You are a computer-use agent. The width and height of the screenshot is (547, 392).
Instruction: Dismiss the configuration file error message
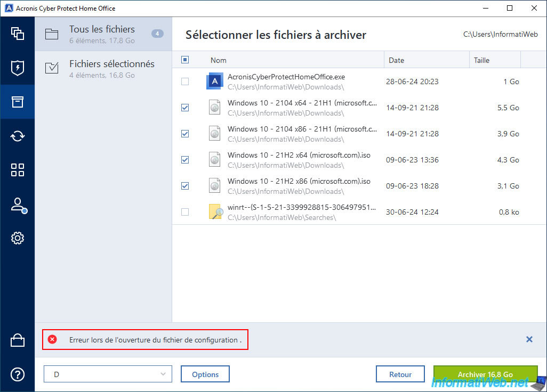[x=529, y=339]
